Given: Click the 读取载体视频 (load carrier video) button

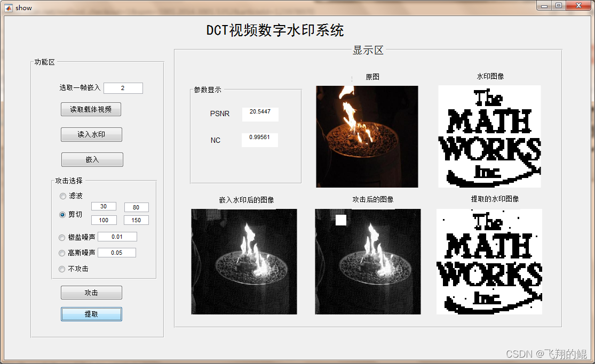Looking at the screenshot, I should (x=91, y=109).
